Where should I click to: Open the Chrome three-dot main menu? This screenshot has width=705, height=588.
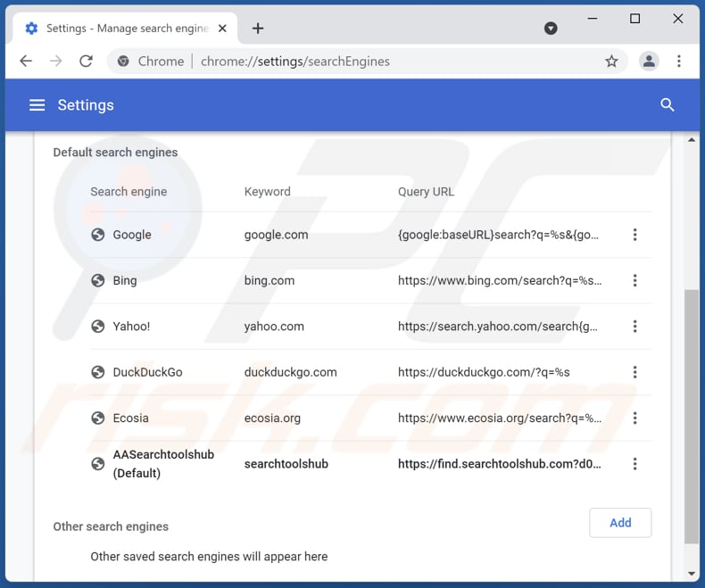pos(679,62)
